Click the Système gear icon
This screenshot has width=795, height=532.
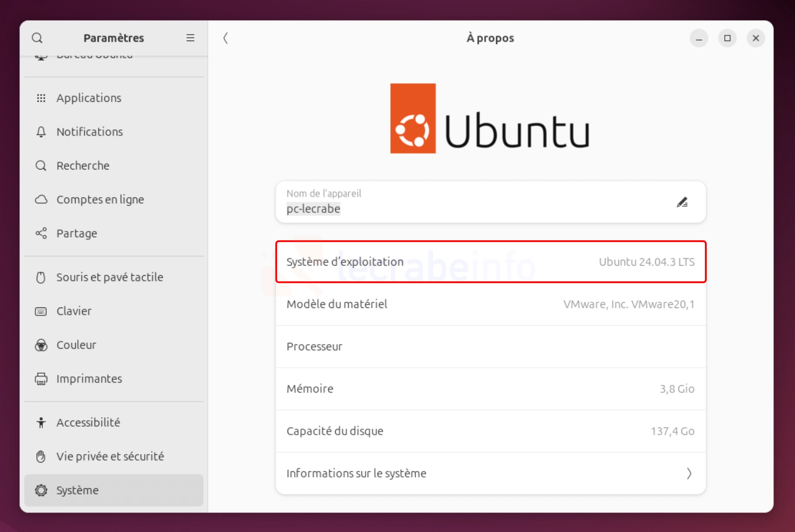(x=41, y=490)
